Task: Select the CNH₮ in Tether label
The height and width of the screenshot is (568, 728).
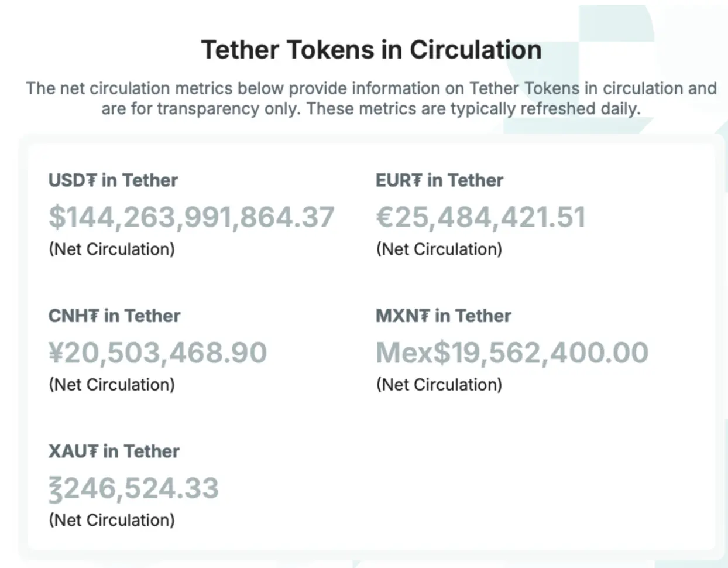Action: click(114, 316)
